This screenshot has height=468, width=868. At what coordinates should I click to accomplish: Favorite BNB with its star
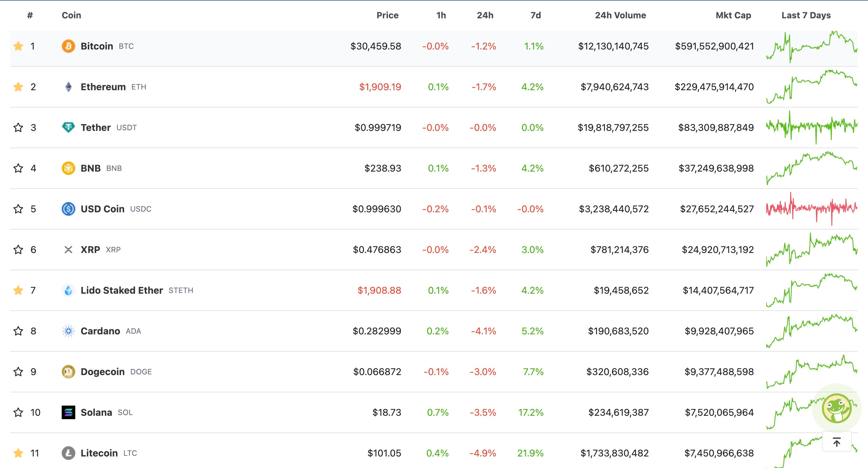18,168
